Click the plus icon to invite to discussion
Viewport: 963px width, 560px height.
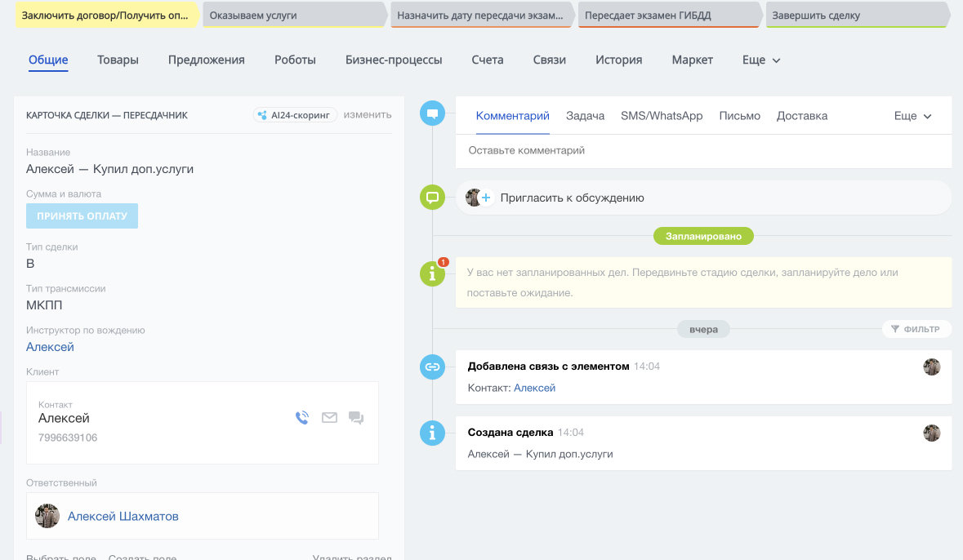(x=486, y=198)
